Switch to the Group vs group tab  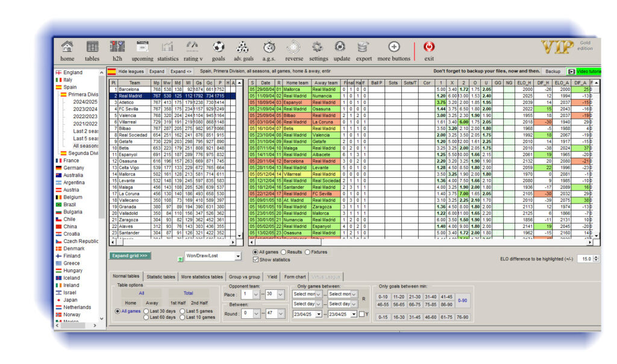click(x=245, y=277)
